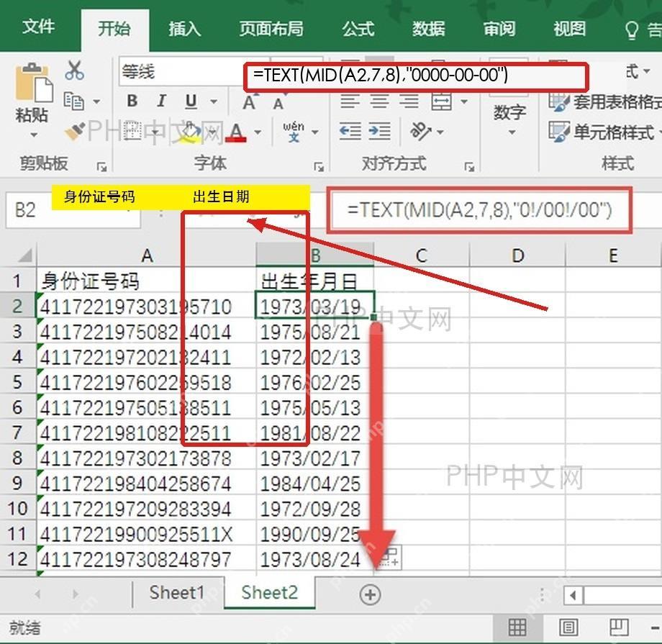Open the Merge and Center dropdown
662x644 pixels.
click(x=464, y=101)
